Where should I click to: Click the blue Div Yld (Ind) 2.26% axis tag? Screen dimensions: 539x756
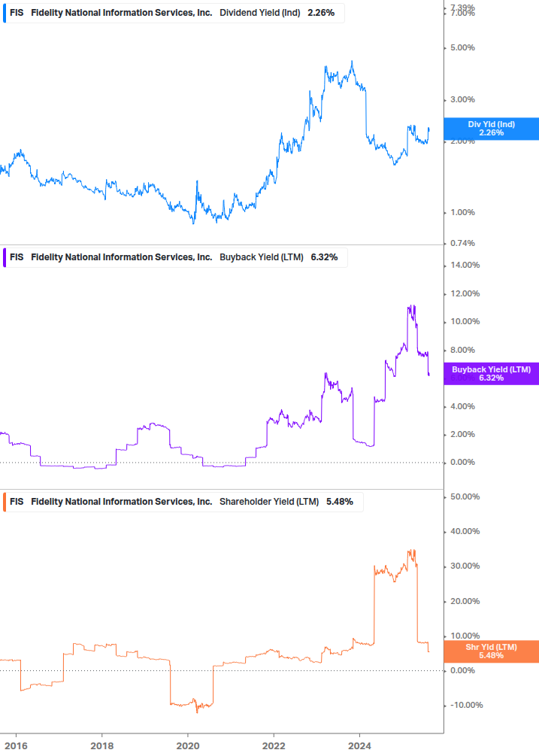pyautogui.click(x=492, y=129)
